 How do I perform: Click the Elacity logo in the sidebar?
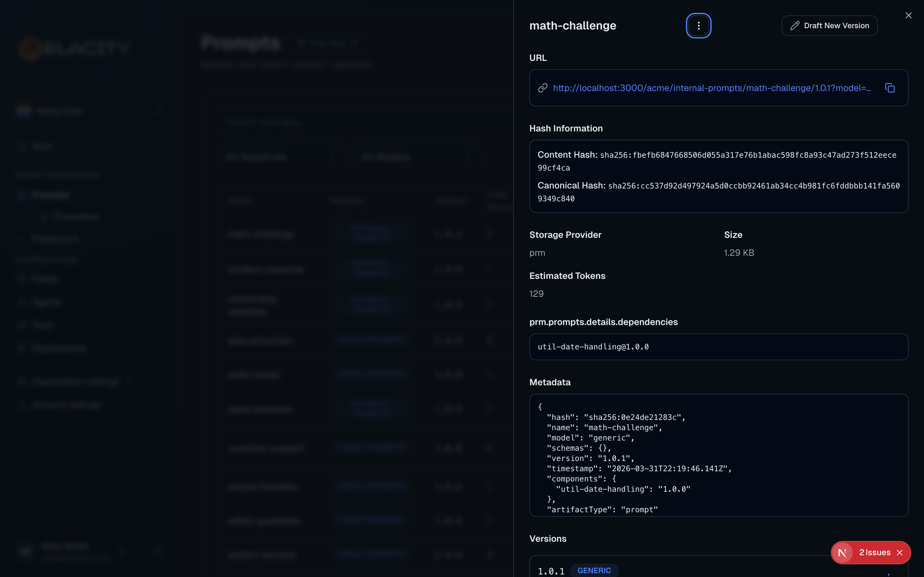75,48
